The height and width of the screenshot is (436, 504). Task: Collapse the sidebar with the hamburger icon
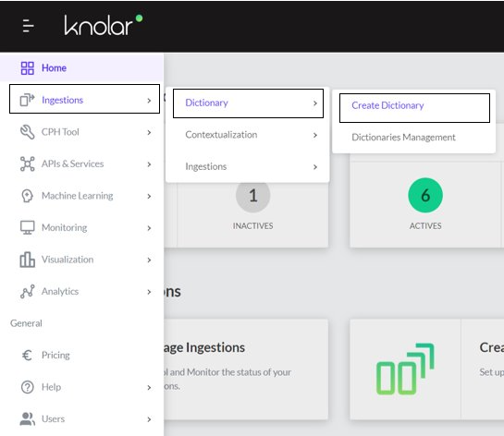[x=29, y=26]
